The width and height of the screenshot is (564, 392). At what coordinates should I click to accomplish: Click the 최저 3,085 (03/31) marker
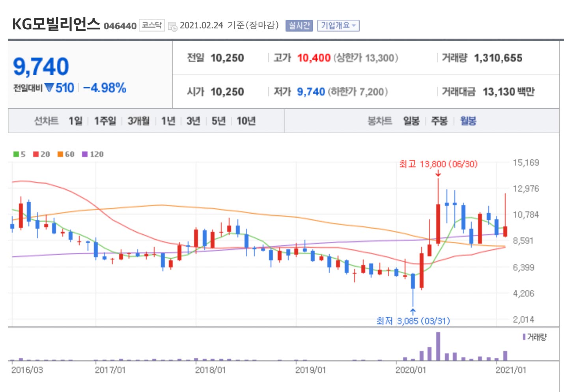click(x=413, y=321)
